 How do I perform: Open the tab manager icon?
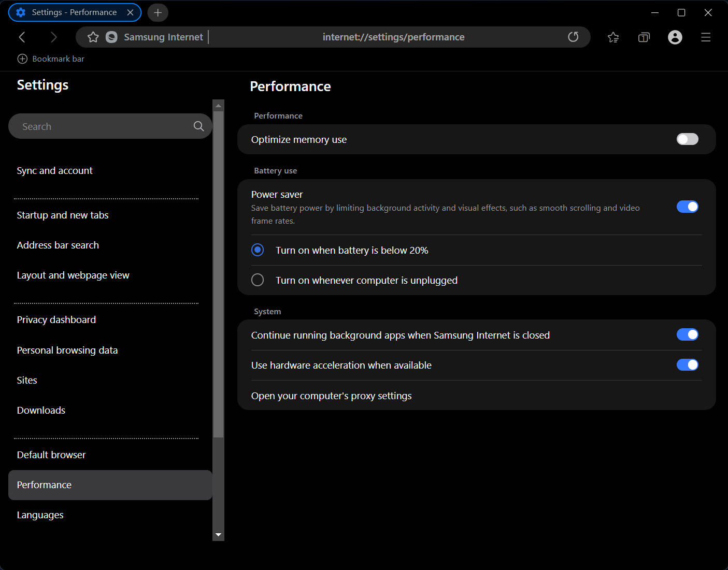pyautogui.click(x=644, y=37)
